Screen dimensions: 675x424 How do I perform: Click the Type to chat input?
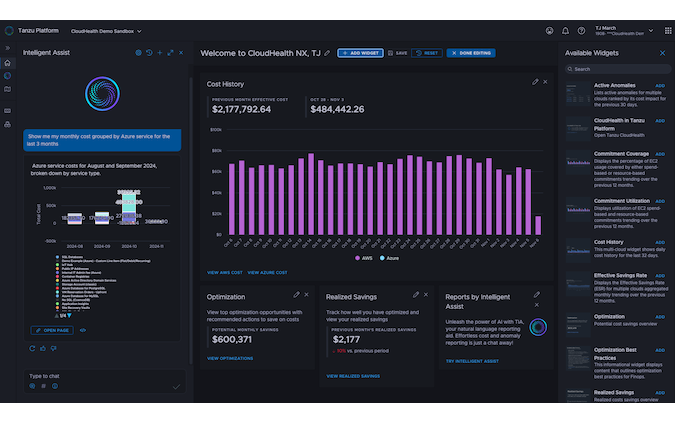pos(104,376)
